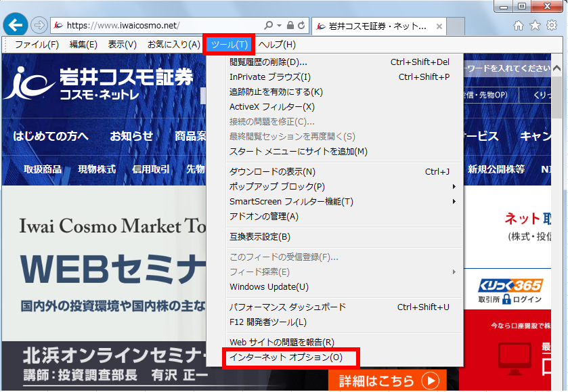Expand SmartScreen フィルター機能(T) submenu arrow
568x392 pixels.
click(454, 202)
